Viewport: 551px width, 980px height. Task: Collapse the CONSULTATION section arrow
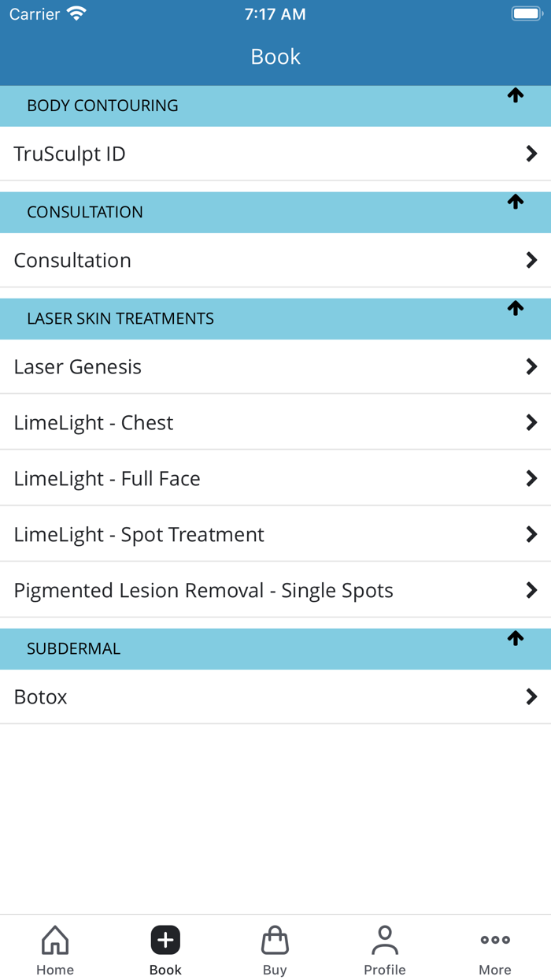tap(516, 202)
